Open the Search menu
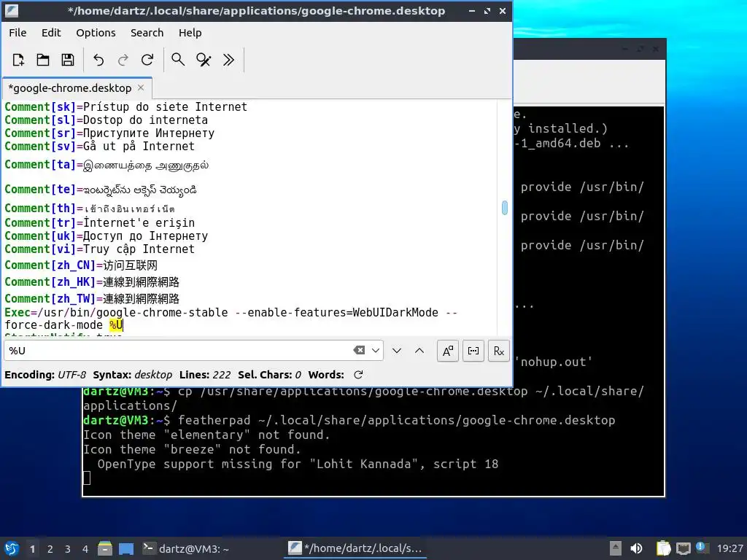The width and height of the screenshot is (747, 560). (x=147, y=33)
